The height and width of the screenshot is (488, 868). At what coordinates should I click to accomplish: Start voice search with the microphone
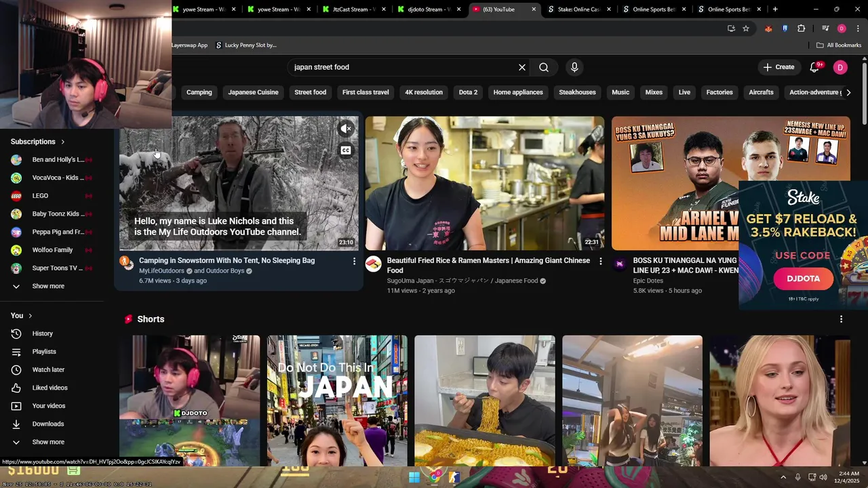click(x=574, y=67)
